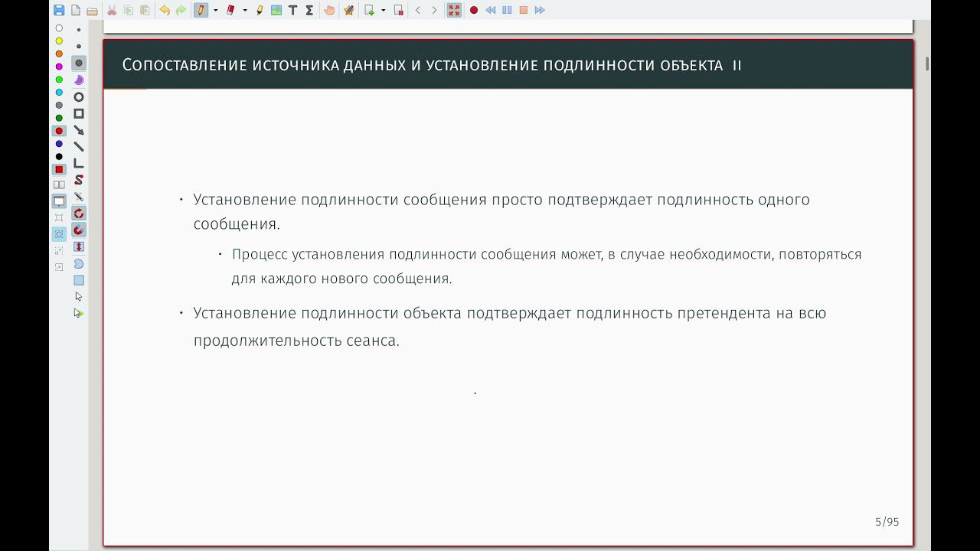Image resolution: width=980 pixels, height=551 pixels.
Task: Insert a new page after current
Action: tap(369, 10)
